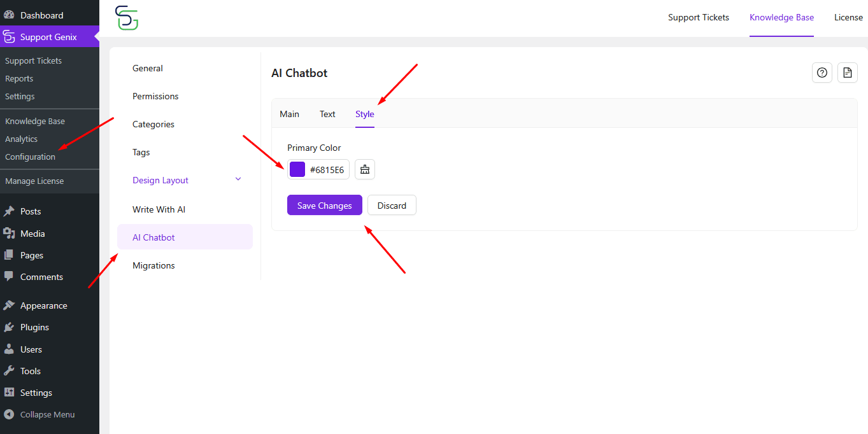
Task: Open the help question mark icon
Action: pyautogui.click(x=822, y=73)
